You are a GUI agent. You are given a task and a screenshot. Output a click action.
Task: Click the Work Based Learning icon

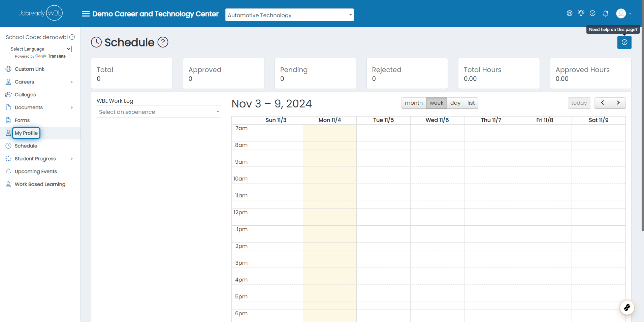click(x=8, y=184)
